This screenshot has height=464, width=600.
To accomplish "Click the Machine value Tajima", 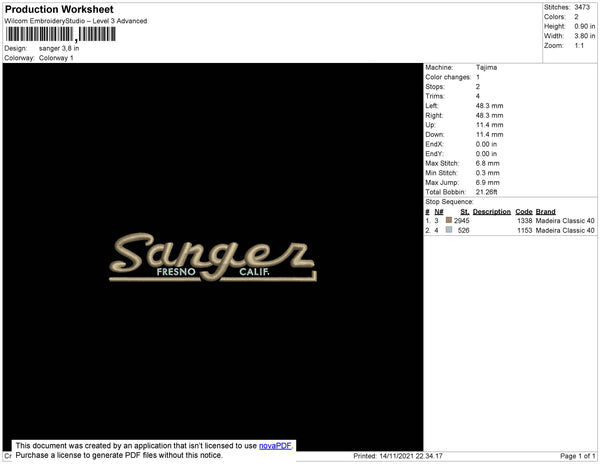I will 486,67.
